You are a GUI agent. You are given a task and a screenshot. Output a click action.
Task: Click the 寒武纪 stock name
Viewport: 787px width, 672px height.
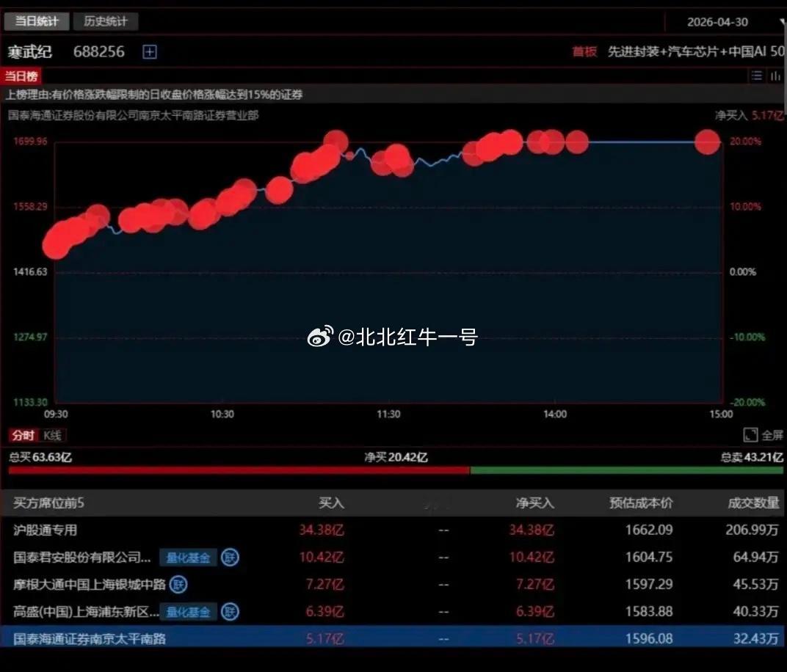coord(29,51)
